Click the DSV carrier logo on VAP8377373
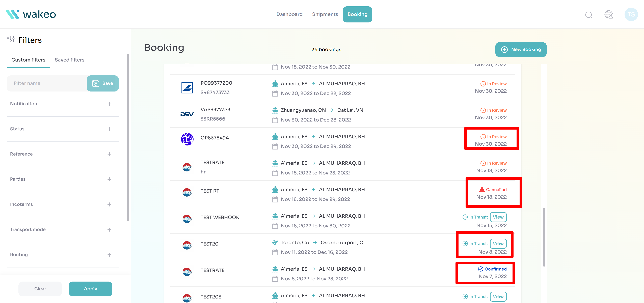The height and width of the screenshot is (303, 644). [x=187, y=114]
